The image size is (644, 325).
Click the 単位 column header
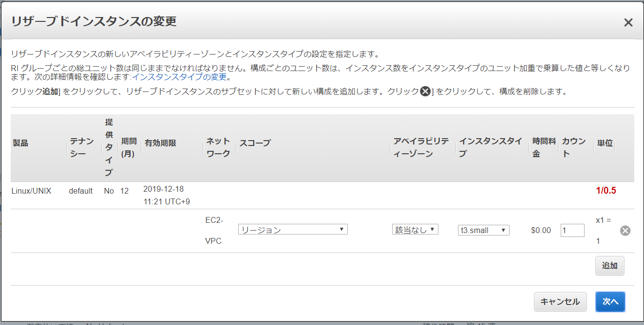[605, 143]
